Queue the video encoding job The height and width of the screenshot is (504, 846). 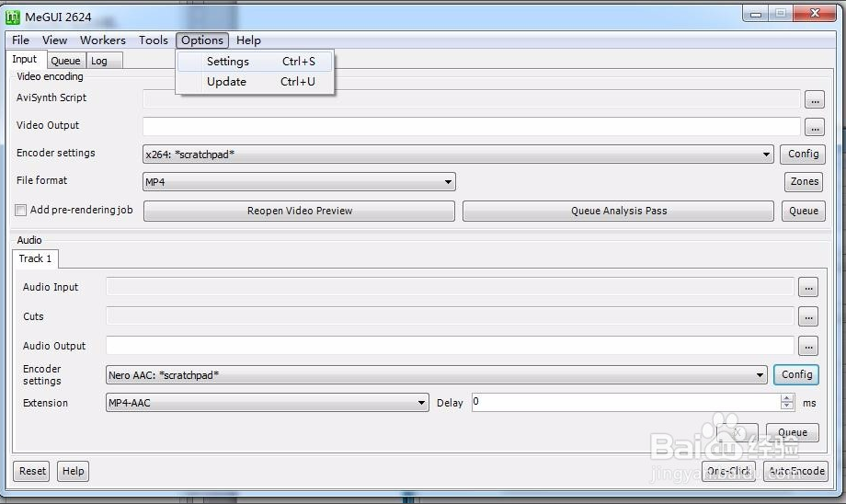804,211
